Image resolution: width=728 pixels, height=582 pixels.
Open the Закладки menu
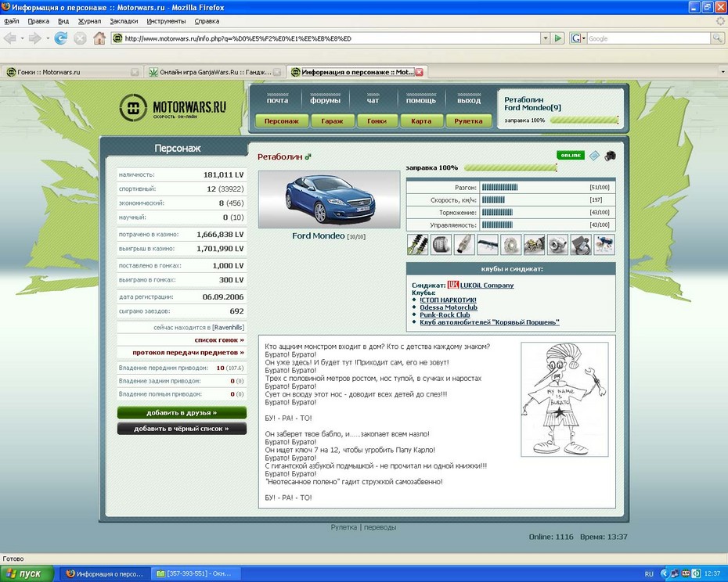124,21
